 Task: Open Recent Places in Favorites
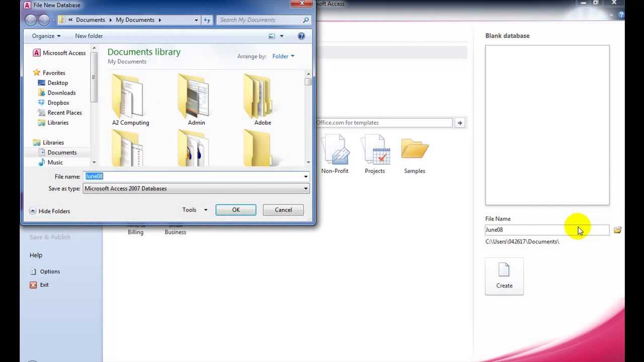point(60,113)
